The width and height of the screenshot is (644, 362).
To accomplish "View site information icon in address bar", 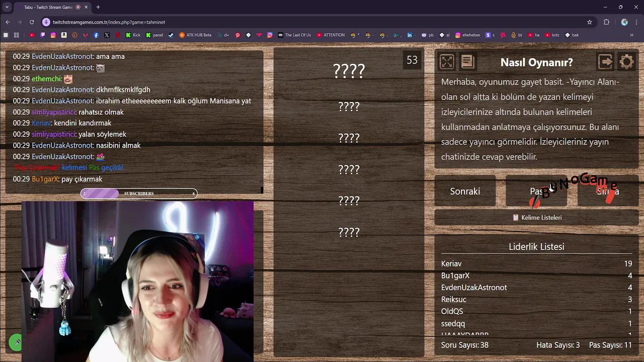I will (x=46, y=22).
